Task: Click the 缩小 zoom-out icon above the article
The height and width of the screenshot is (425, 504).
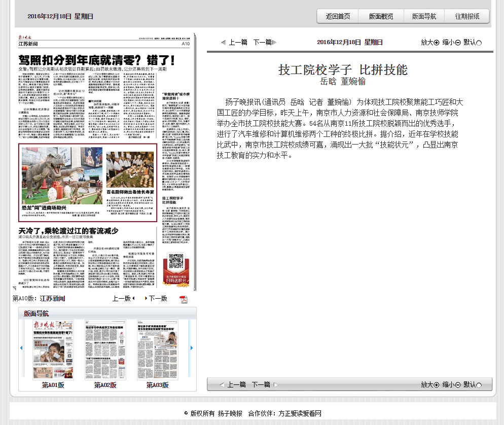Action: [457, 43]
